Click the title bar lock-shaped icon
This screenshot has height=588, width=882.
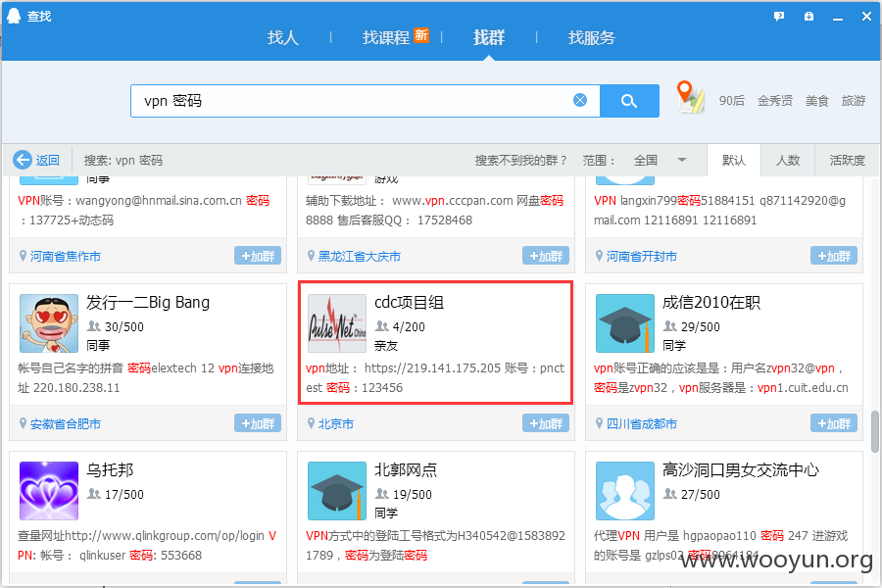click(808, 17)
